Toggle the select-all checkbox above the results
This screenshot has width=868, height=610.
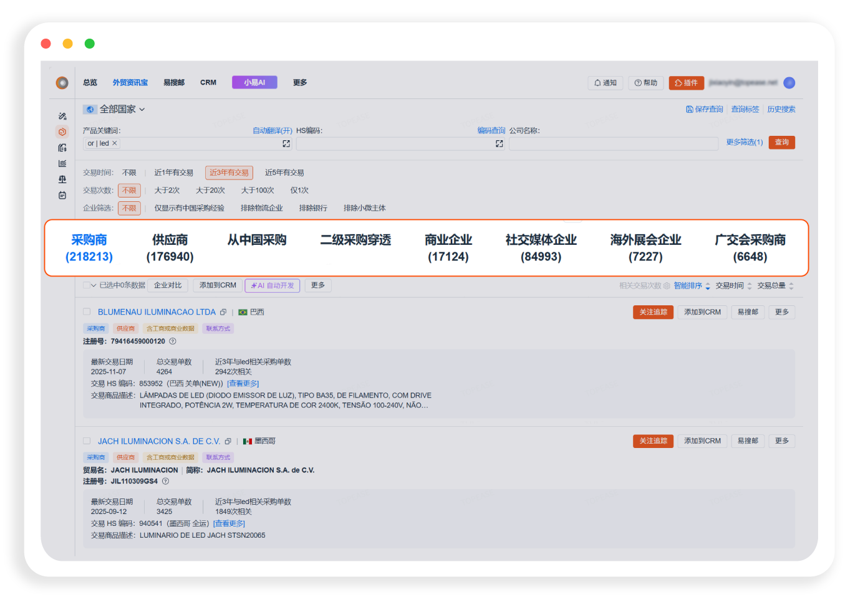tap(87, 285)
